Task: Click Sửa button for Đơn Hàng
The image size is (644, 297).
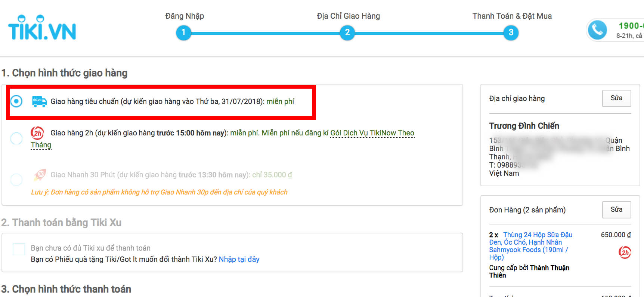Action: [x=616, y=210]
